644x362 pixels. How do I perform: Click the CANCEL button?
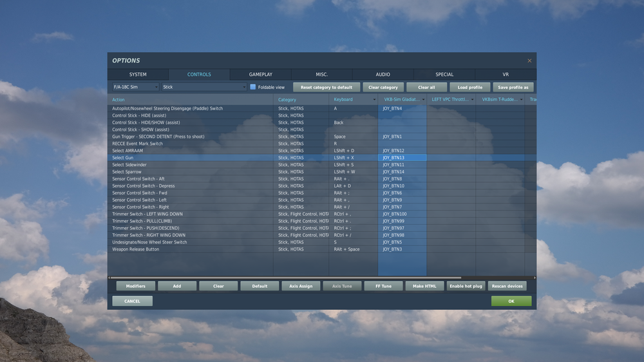(x=132, y=301)
